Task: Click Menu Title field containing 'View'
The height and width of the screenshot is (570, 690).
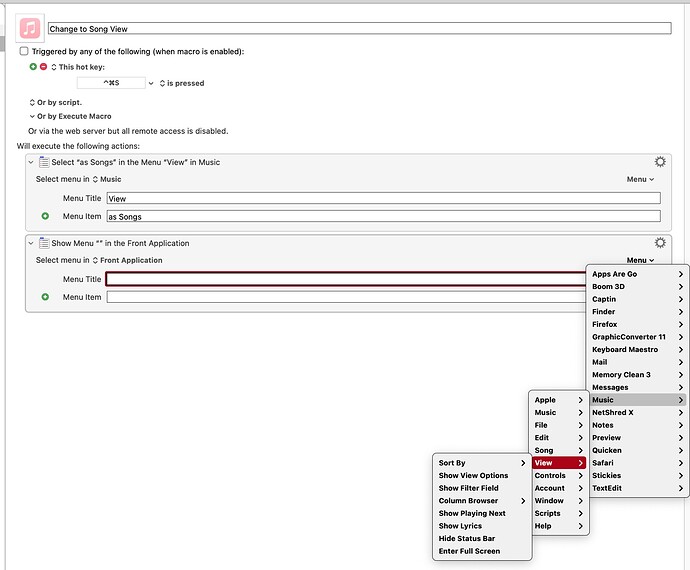Action: 383,198
